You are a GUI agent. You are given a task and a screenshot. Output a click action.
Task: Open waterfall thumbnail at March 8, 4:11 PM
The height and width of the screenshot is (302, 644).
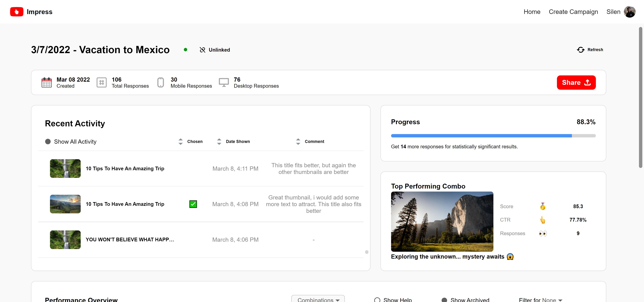tap(65, 169)
